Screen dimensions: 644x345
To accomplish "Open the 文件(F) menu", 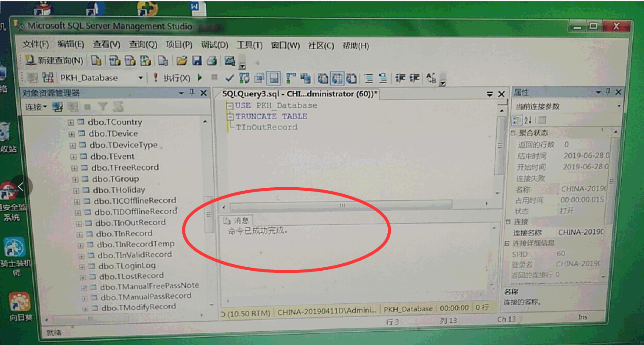I will 36,44.
